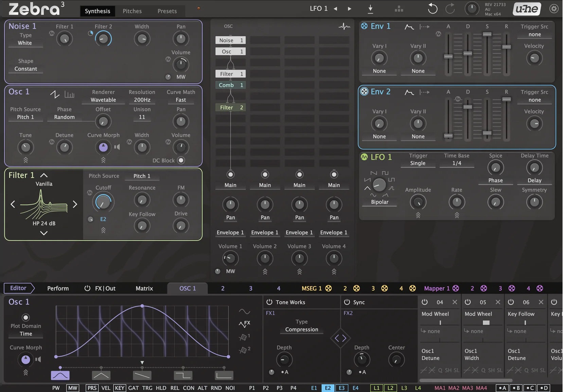The image size is (568, 392).
Task: Click the Env 2 envelope curve icon
Action: coord(409,92)
